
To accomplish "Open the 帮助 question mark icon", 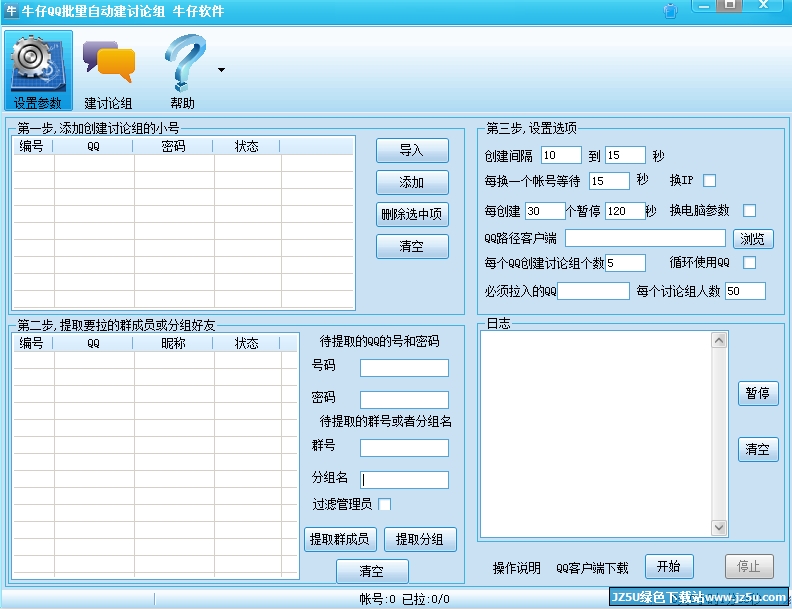I will (x=183, y=70).
